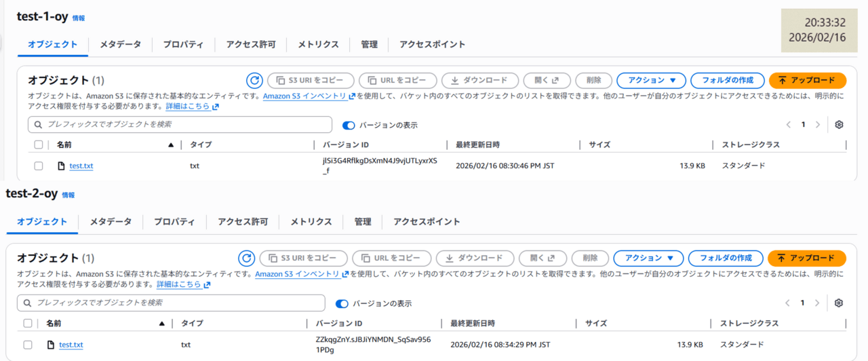The width and height of the screenshot is (868, 361).
Task: Open アクセス許可 tab of test-2-oy
Action: click(x=243, y=222)
